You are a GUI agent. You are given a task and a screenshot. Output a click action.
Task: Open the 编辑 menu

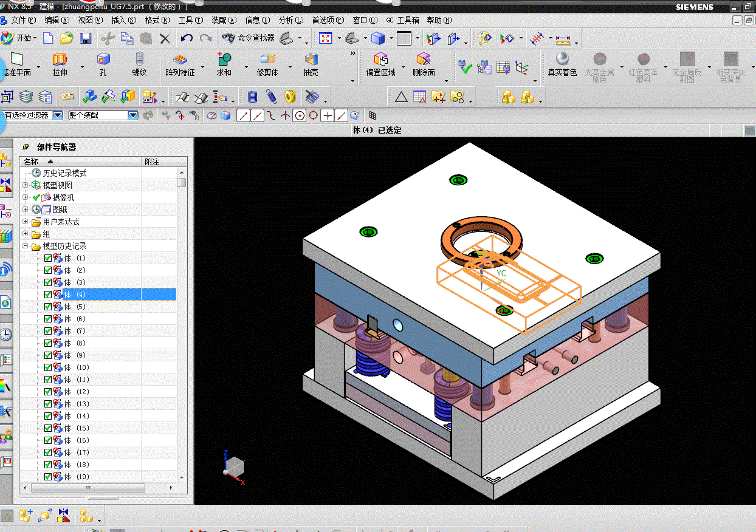click(x=57, y=20)
